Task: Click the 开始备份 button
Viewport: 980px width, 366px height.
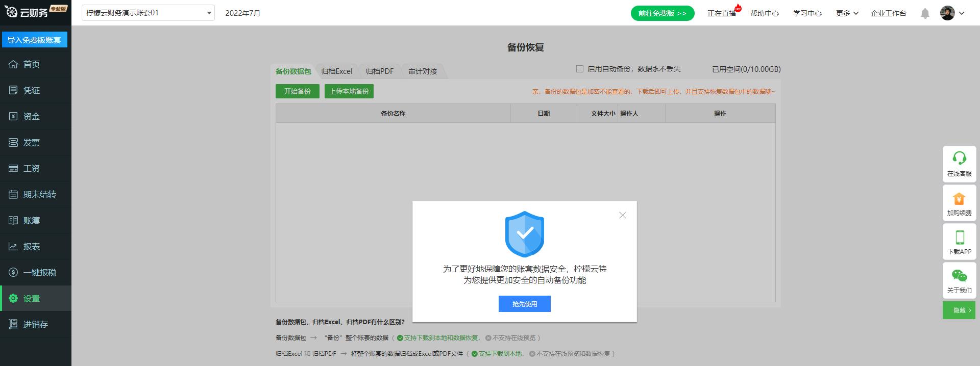Action: (298, 91)
